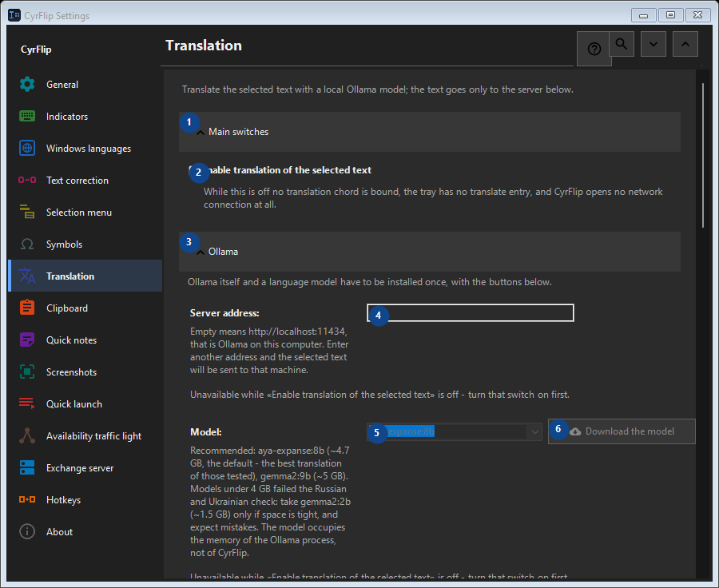
Task: Select the Quick launch icon
Action: coord(27,403)
